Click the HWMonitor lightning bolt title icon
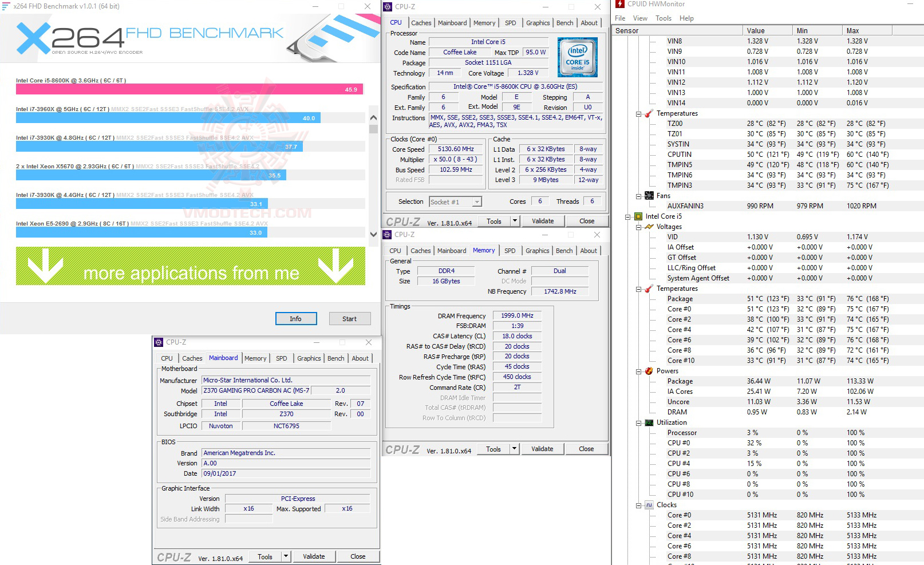The height and width of the screenshot is (565, 924). coord(619,4)
